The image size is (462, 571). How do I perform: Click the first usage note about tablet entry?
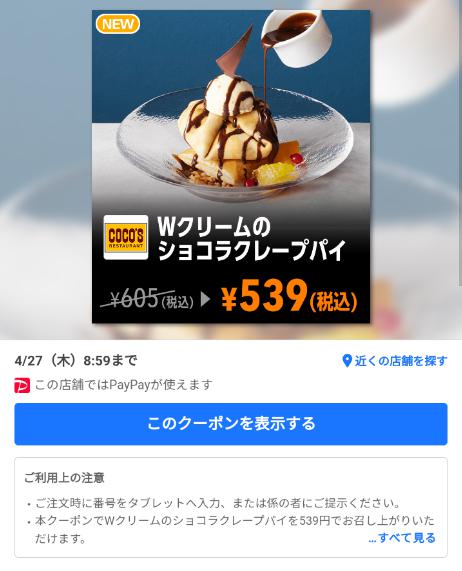pos(218,504)
